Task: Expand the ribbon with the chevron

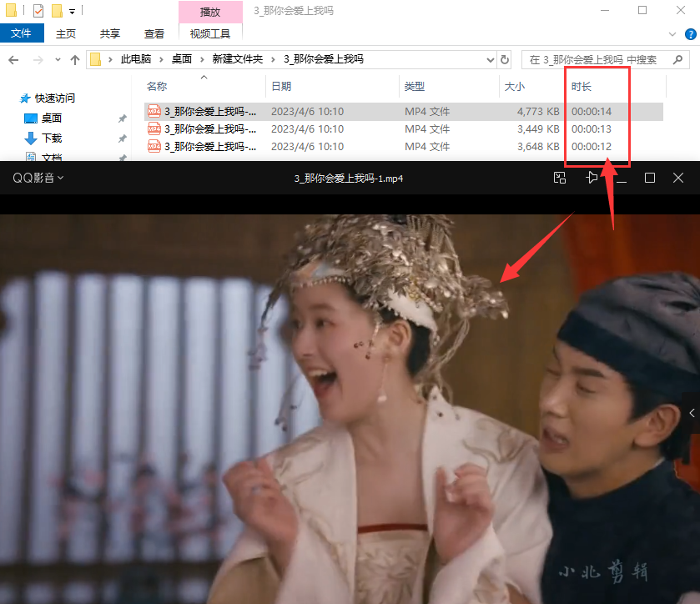Action: pyautogui.click(x=672, y=34)
